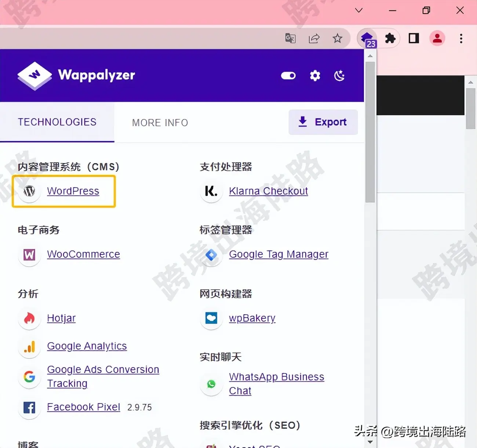This screenshot has width=477, height=448.
Task: Expand the tab search chevron
Action: (x=359, y=10)
